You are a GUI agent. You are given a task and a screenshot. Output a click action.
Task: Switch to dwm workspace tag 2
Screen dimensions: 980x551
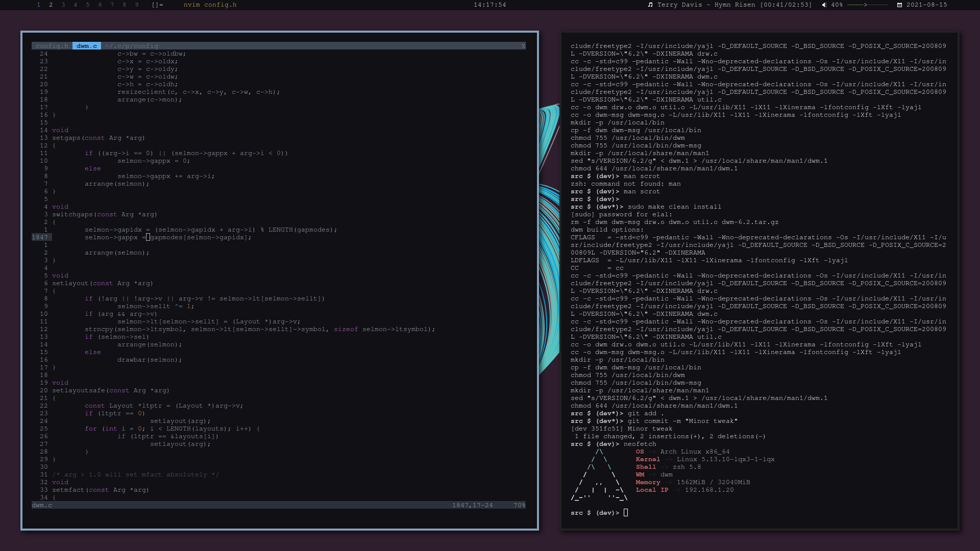point(51,5)
